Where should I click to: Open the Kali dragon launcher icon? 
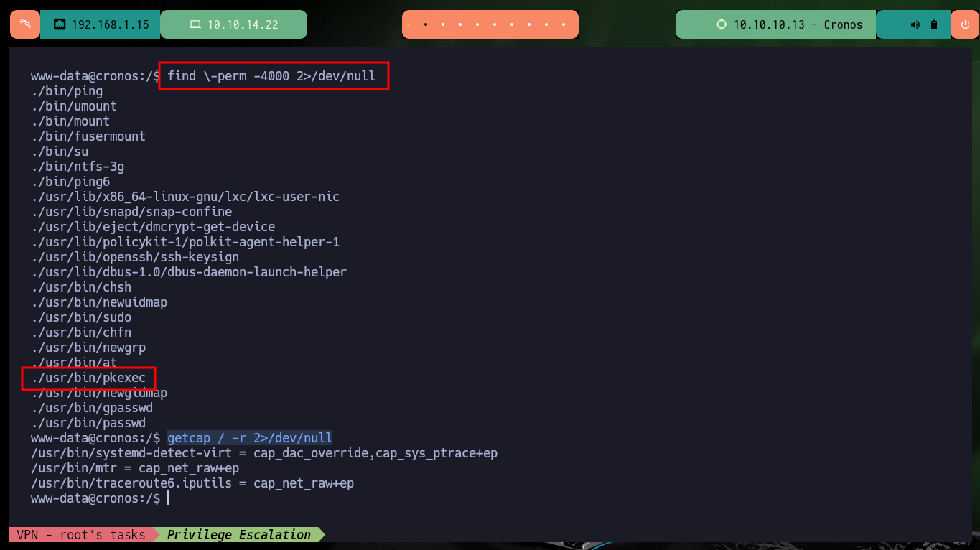coord(25,24)
